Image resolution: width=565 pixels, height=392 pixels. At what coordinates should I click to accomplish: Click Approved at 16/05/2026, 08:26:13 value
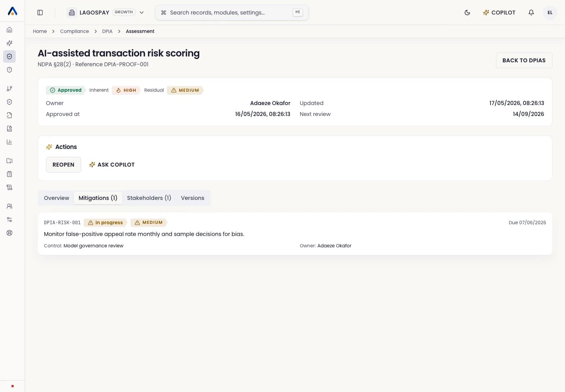[x=262, y=114]
